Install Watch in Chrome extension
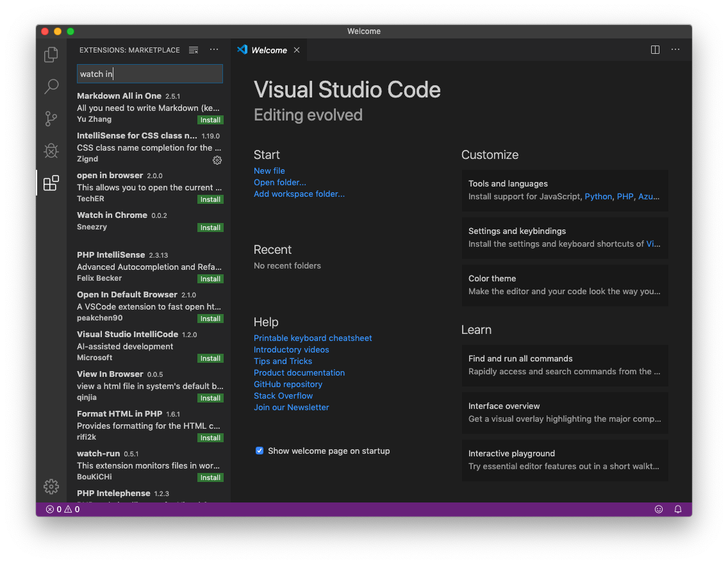Screen dimensions: 728x564 pos(210,228)
